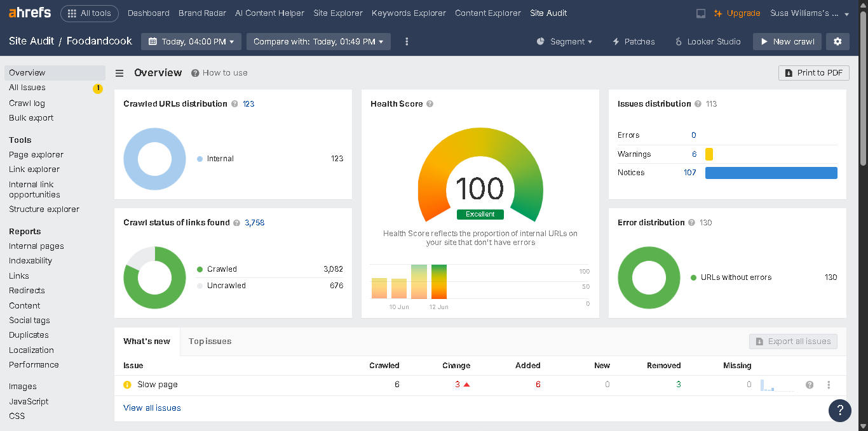Open Bulk export in sidebar
The image size is (868, 431).
pos(31,118)
